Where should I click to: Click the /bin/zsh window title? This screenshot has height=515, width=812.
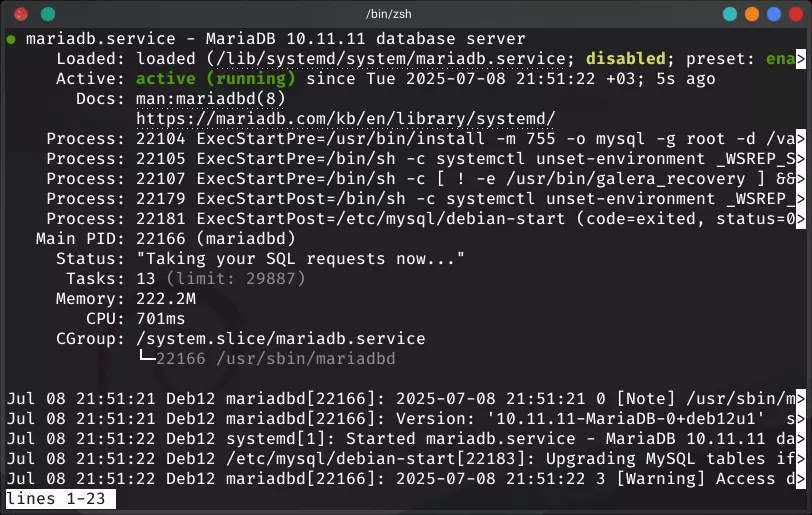(406, 13)
